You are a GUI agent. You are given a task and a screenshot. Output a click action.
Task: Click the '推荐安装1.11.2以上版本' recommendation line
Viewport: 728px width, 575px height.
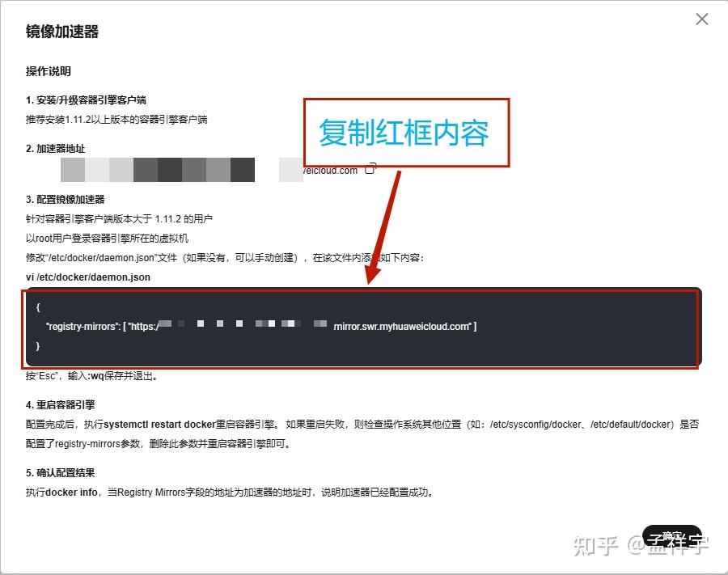pyautogui.click(x=116, y=120)
